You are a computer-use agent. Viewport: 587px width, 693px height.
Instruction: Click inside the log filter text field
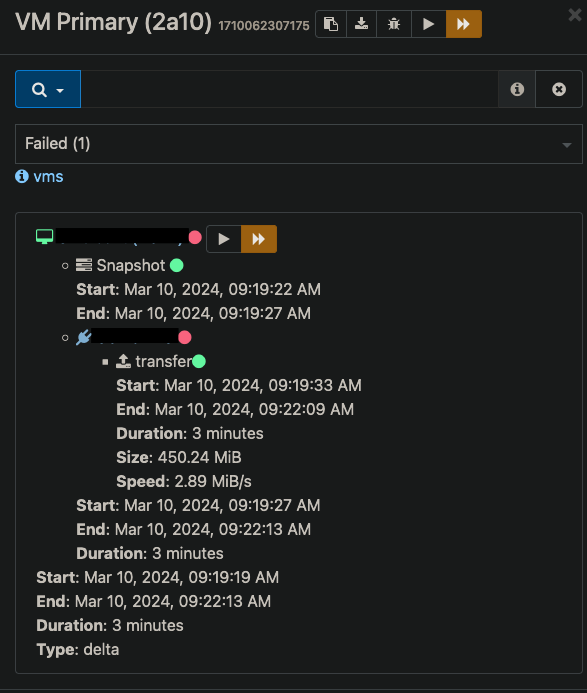tap(290, 89)
